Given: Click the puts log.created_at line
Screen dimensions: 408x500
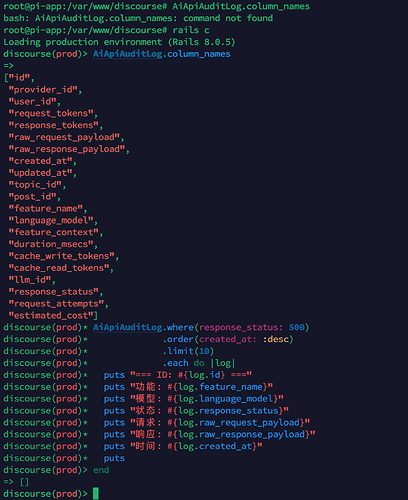Looking at the screenshot, I should (183, 446).
